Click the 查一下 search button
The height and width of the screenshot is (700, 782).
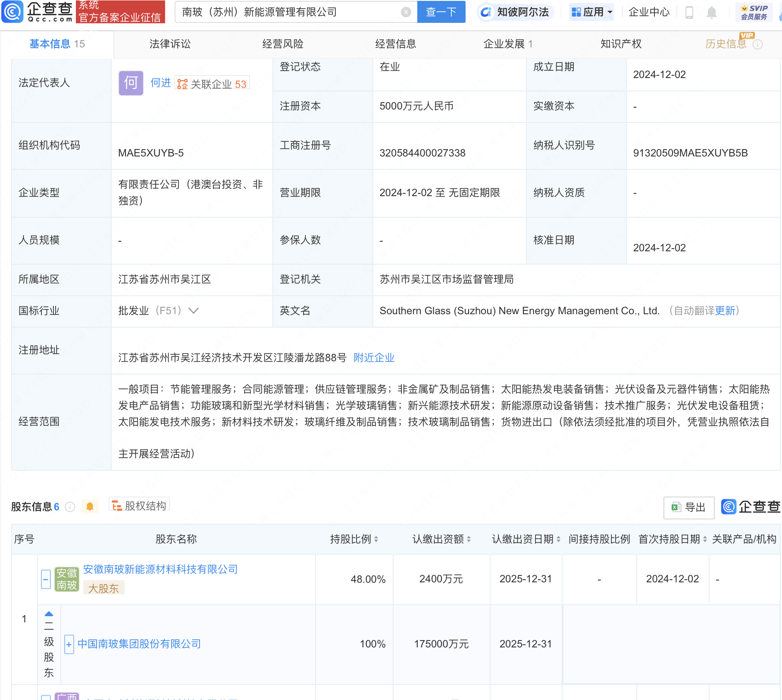click(x=441, y=12)
